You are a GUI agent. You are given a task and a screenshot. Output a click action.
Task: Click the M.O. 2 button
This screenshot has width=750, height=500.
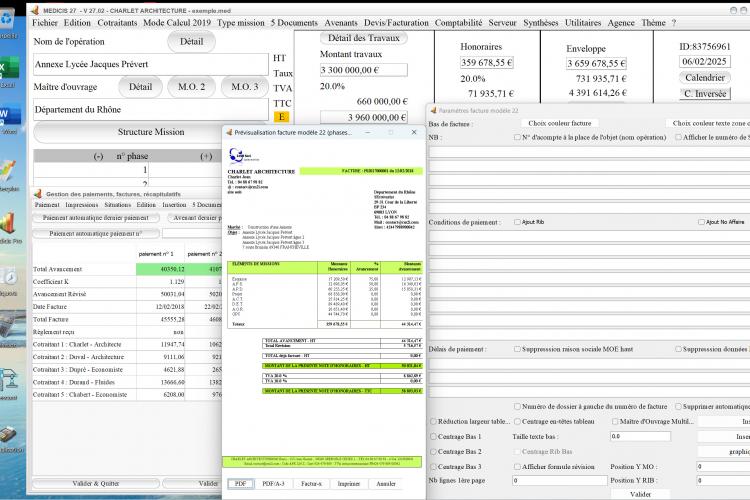point(191,87)
